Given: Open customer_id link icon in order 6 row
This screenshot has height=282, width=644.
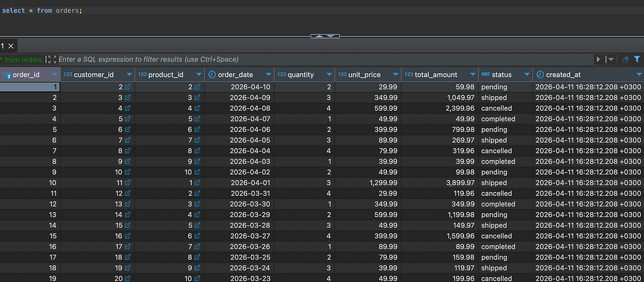Looking at the screenshot, I should tap(127, 140).
